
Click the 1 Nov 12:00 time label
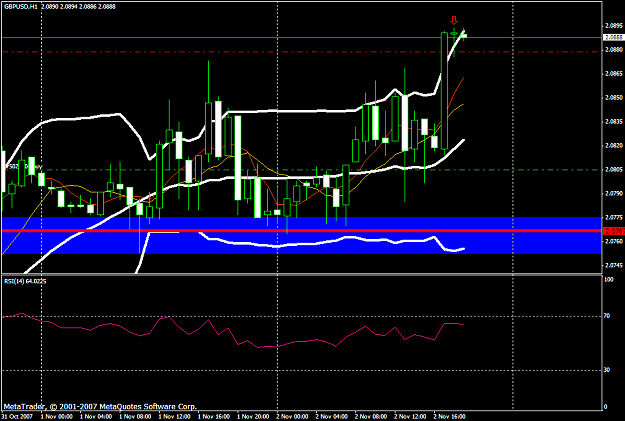tap(175, 417)
